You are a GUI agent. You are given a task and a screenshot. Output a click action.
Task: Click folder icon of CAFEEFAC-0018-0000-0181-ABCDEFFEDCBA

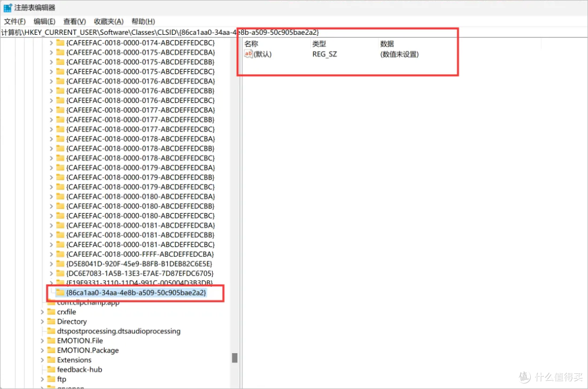60,225
